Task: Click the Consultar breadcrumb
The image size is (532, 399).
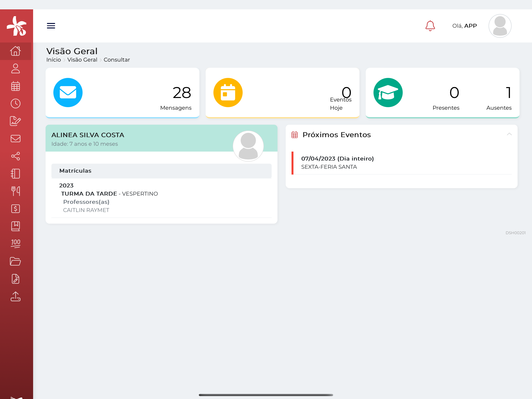Action: point(117,60)
